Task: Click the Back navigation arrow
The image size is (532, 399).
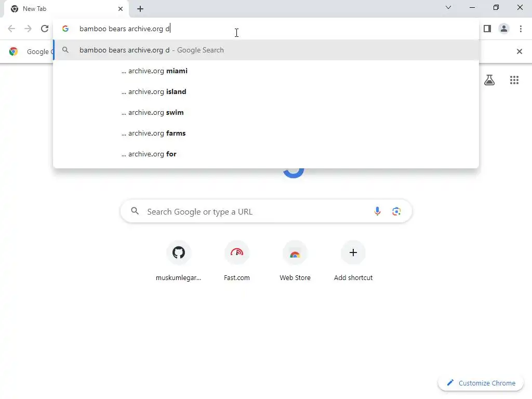Action: [11, 29]
